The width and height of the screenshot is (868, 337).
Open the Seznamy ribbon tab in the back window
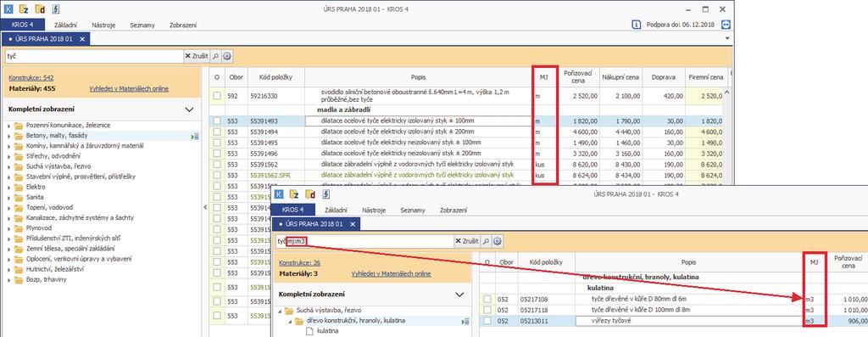[142, 25]
